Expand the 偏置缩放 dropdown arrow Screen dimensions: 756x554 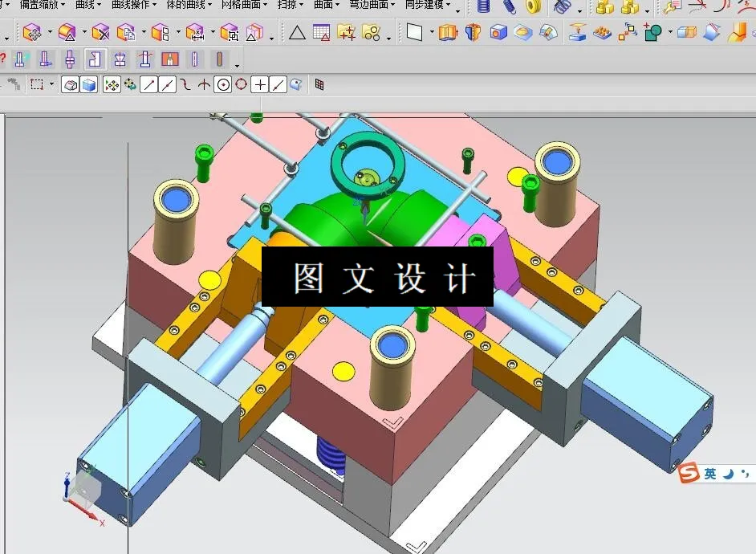(x=62, y=6)
